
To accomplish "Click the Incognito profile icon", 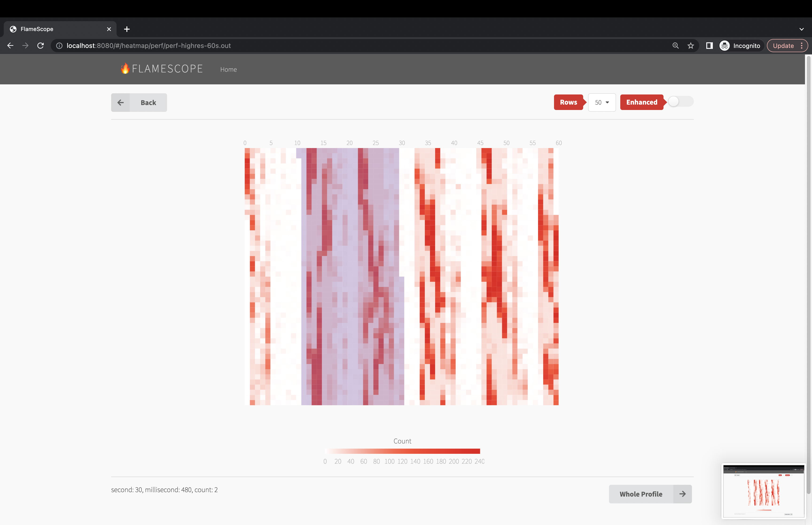I will pos(724,46).
